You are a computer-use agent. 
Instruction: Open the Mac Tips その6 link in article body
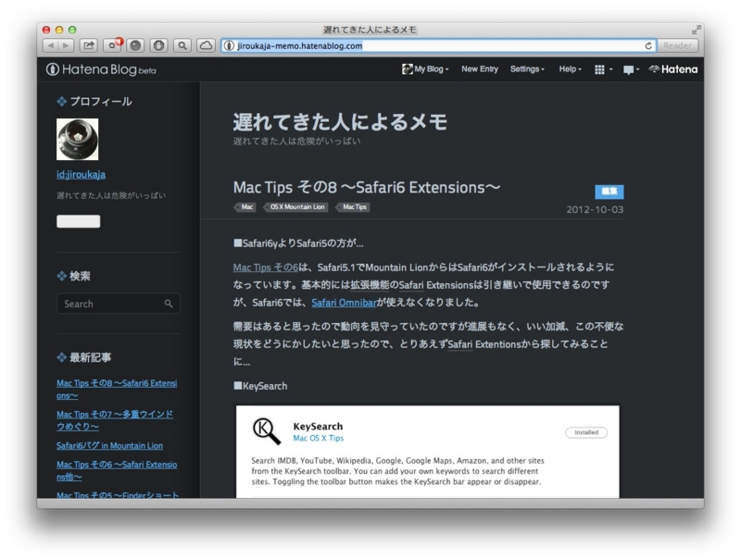pyautogui.click(x=265, y=268)
